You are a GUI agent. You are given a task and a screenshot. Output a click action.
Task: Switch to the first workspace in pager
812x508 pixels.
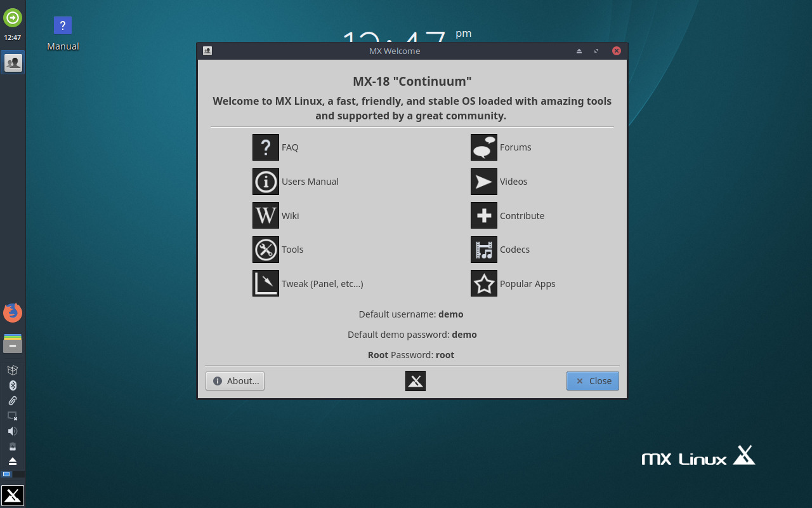pyautogui.click(x=6, y=474)
